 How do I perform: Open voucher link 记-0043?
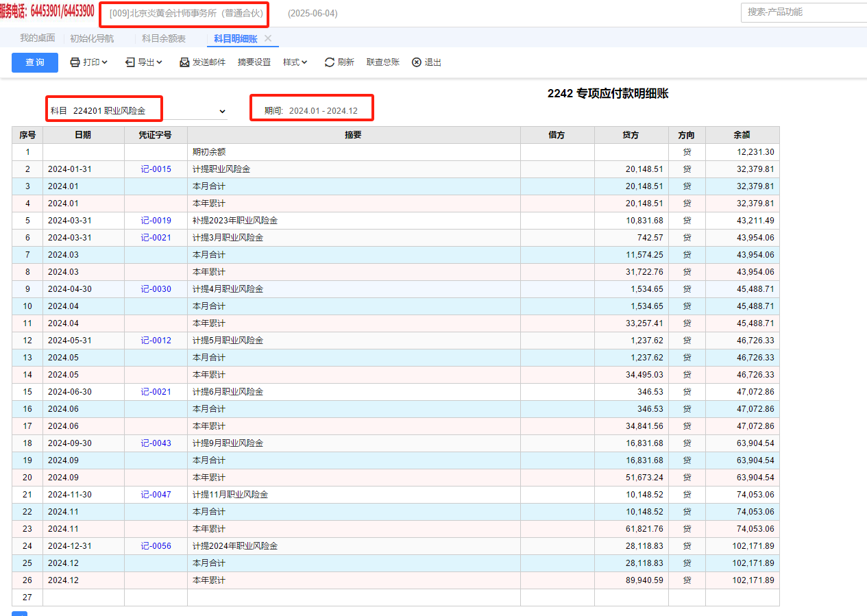click(156, 443)
